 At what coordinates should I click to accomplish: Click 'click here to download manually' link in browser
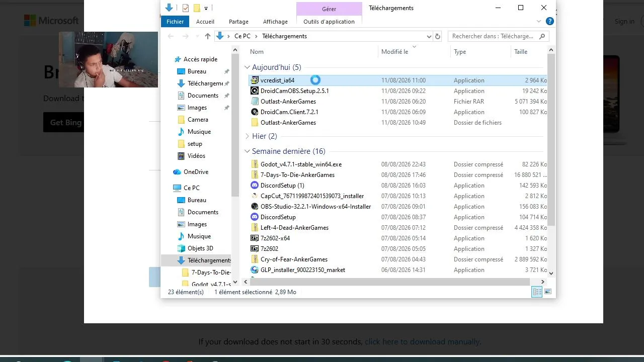(x=422, y=342)
